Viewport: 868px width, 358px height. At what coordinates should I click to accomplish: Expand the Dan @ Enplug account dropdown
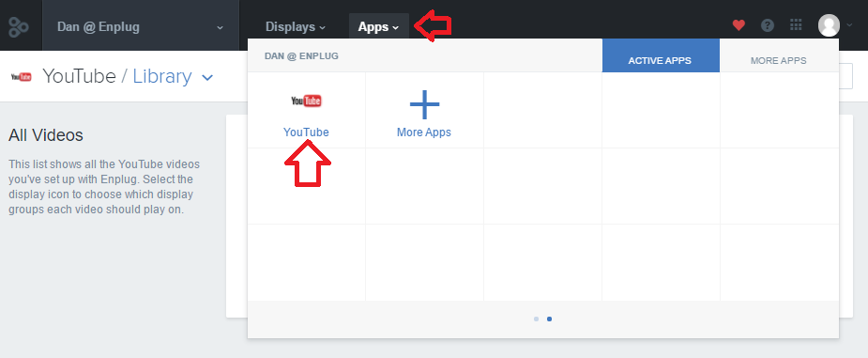[141, 26]
